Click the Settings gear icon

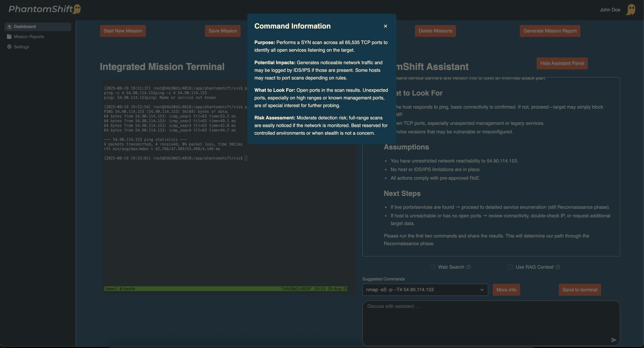(9, 47)
